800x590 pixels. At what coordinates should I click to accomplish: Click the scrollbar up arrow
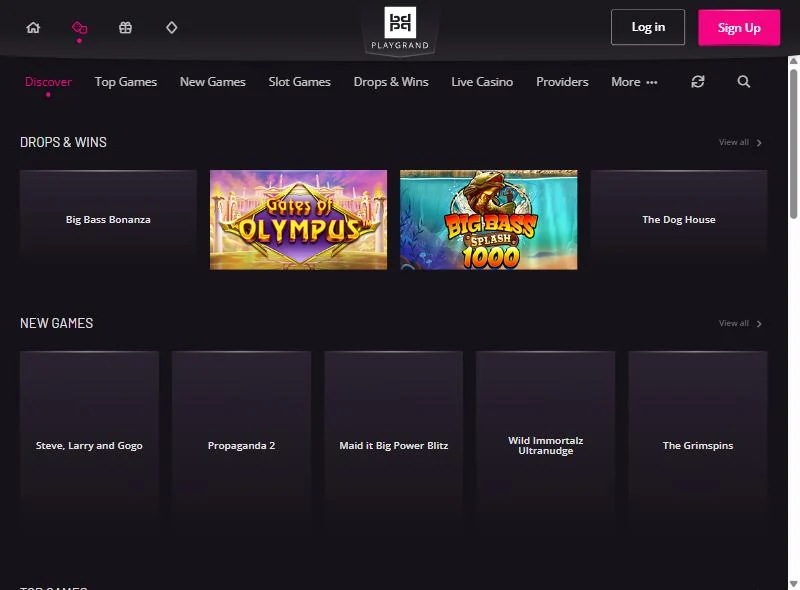[793, 61]
